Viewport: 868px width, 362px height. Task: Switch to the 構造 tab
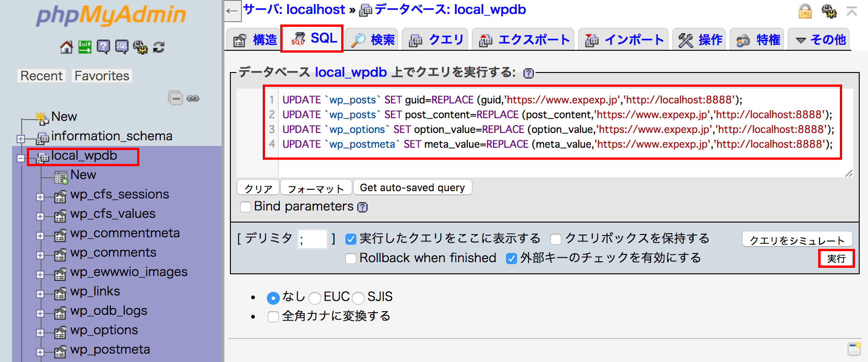(254, 40)
